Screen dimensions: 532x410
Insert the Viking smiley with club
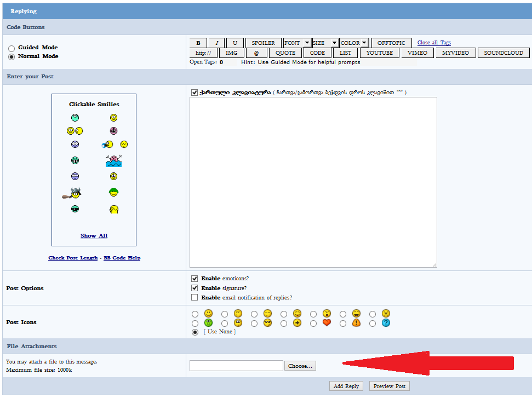point(72,193)
